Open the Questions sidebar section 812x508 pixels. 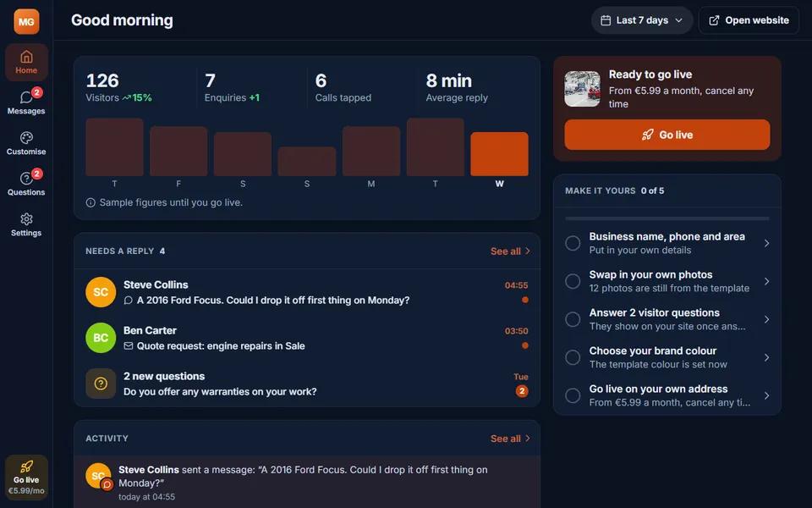point(26,184)
